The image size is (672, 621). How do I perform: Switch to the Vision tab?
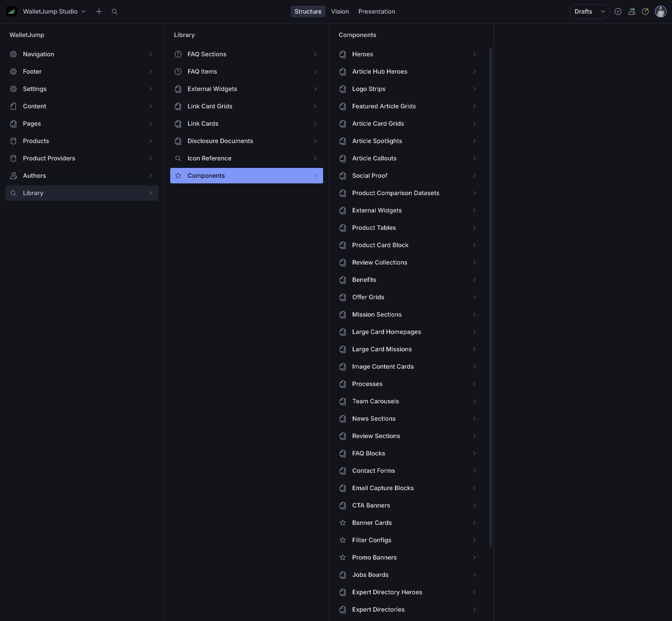click(340, 11)
